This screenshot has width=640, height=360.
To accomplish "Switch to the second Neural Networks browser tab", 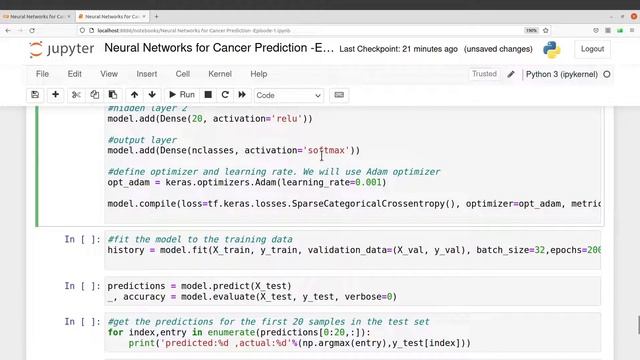I will [112, 17].
